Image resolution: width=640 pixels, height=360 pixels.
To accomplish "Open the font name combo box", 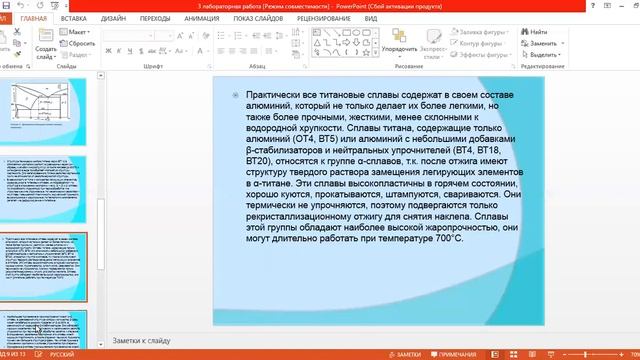I will point(128,36).
